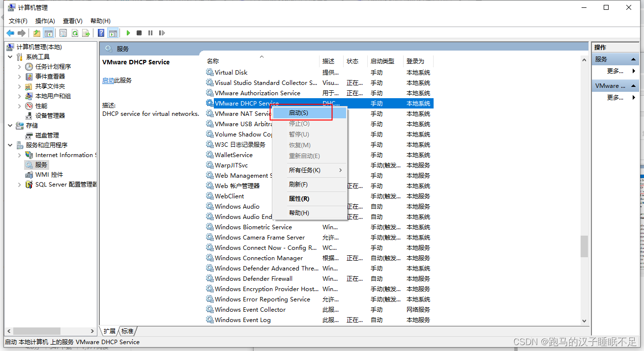Screen dimensions: 644x351
Task: Collapse the 存储 tree node
Action: pos(10,125)
